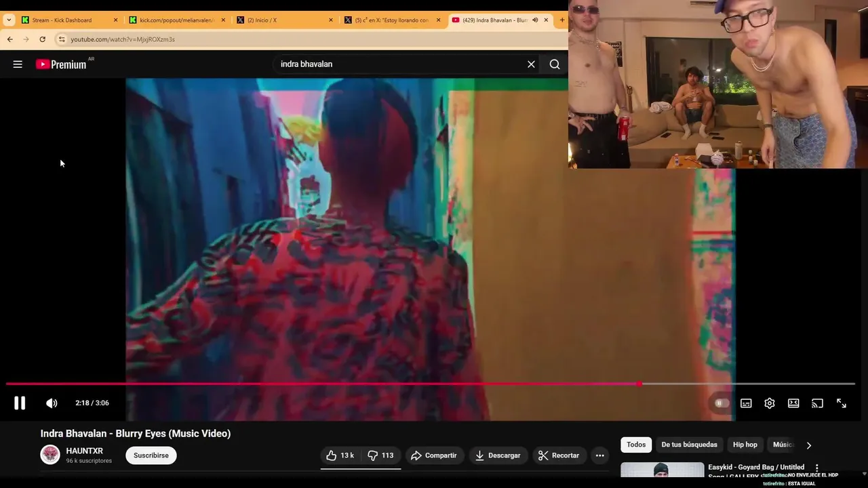Show more chips with right arrow

(x=808, y=445)
